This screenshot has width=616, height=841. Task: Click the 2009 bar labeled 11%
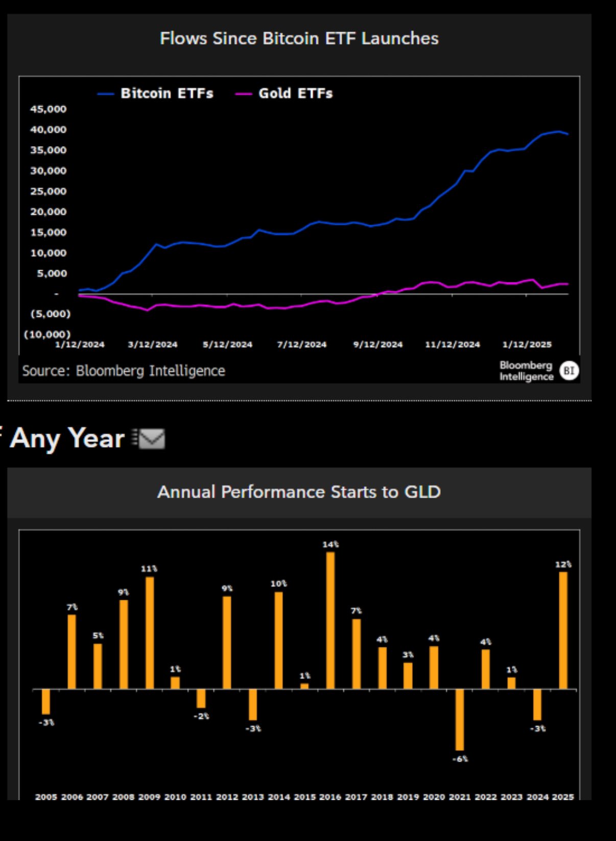150,633
